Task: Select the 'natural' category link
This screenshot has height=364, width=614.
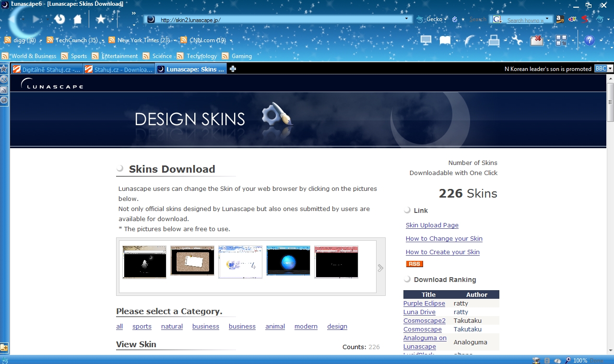Action: coord(172,327)
